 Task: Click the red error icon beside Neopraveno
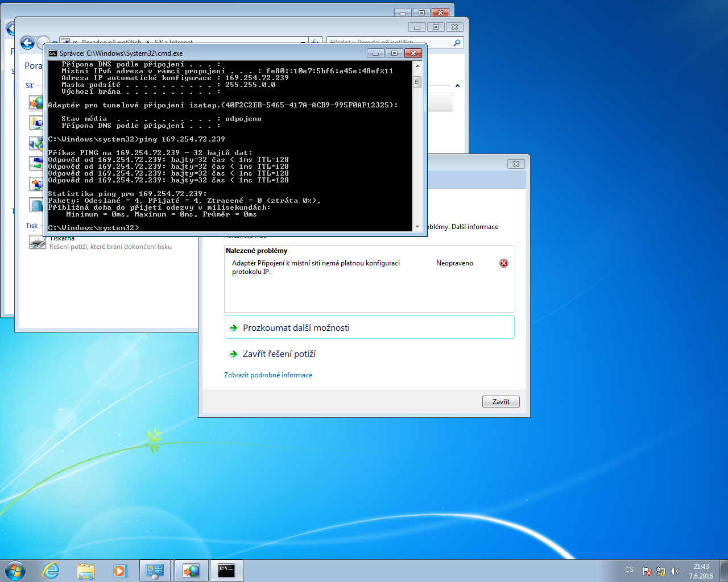click(x=504, y=263)
